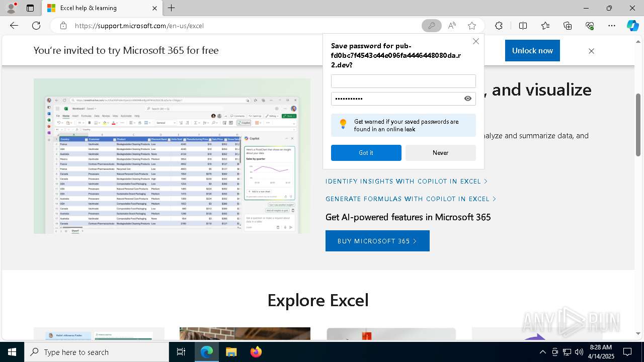Close the Excel help & learning tab
Screen dimensions: 644x362
[154, 8]
